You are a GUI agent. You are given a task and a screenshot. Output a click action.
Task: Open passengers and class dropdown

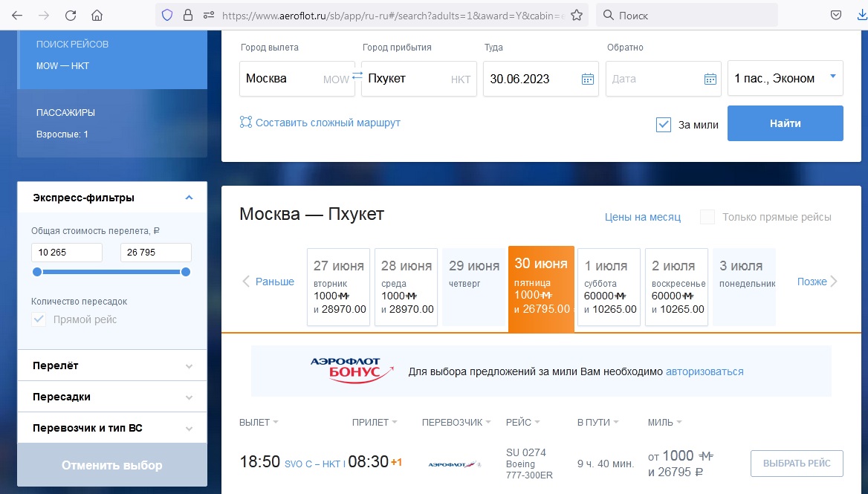click(785, 78)
